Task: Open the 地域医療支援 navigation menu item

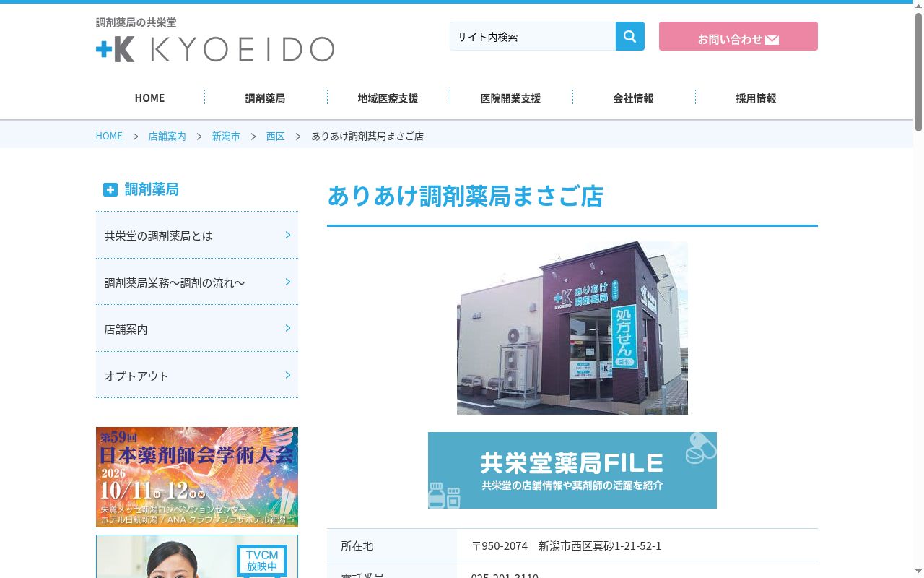Action: coord(388,98)
